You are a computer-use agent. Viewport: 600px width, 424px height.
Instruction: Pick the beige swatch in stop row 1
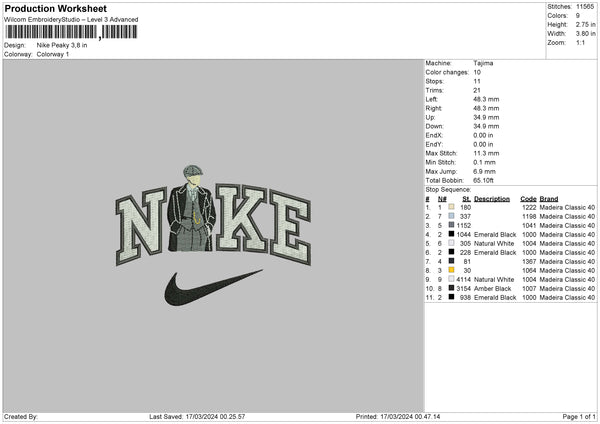(x=452, y=207)
